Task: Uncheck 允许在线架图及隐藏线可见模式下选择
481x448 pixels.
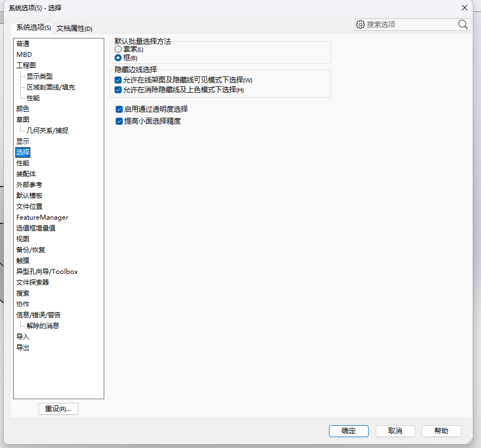Action: tap(118, 80)
